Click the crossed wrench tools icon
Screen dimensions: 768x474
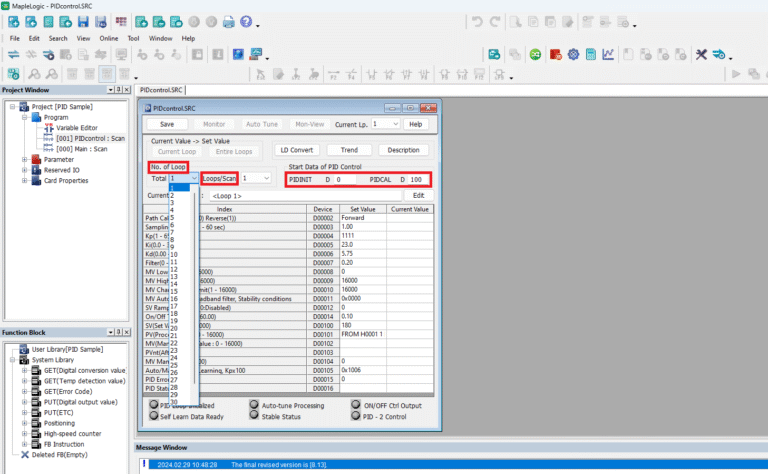[x=701, y=54]
